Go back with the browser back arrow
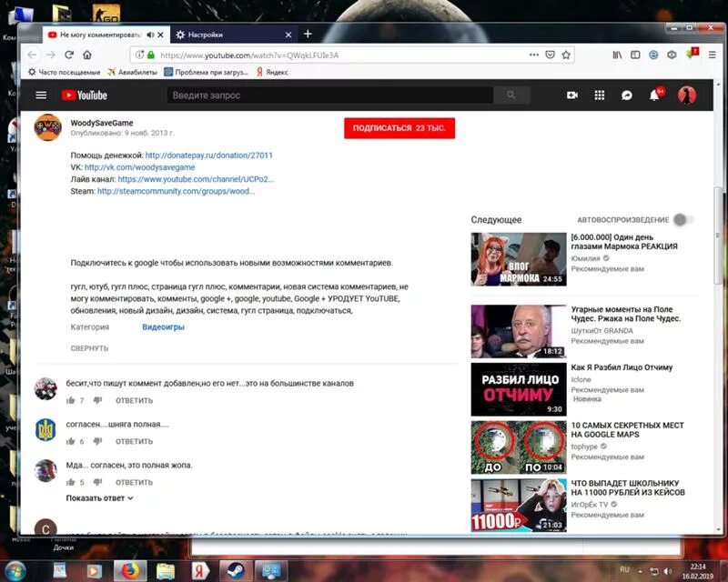 pos(32,55)
